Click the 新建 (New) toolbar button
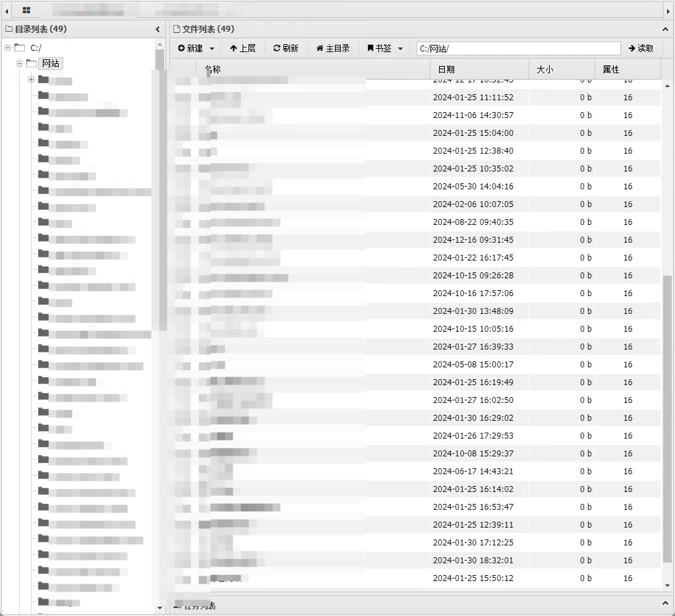The height and width of the screenshot is (616, 675). point(191,48)
